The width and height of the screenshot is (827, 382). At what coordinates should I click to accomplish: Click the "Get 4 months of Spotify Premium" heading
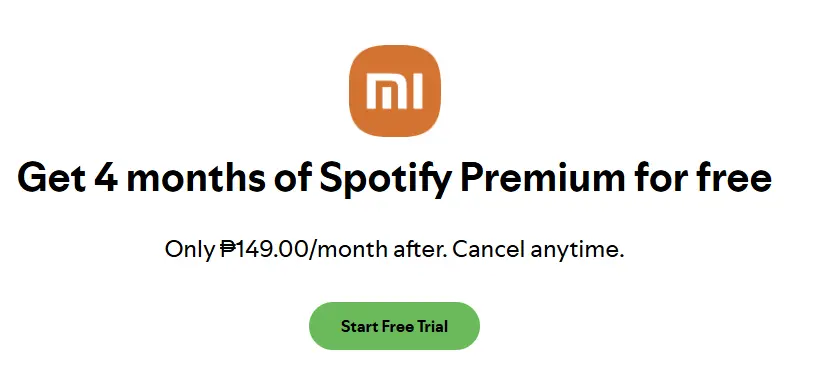[395, 178]
